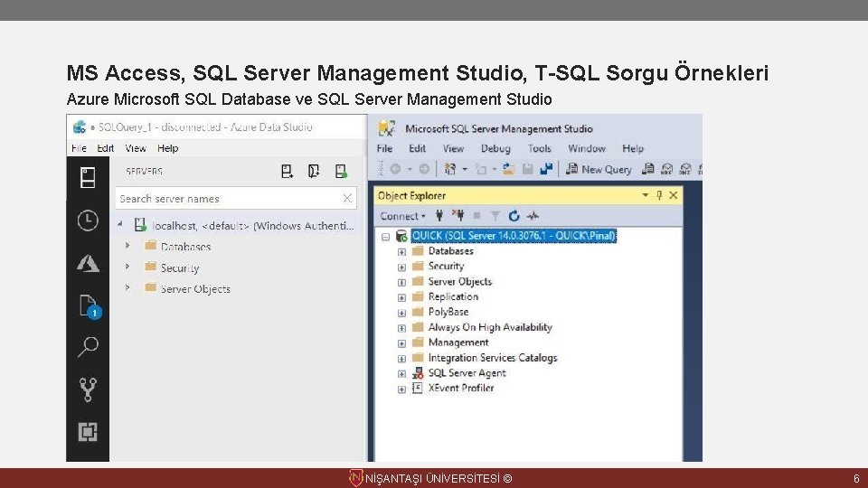Click Analysis Services MDX Query icon
Screen dimensions: 868x488
pyautogui.click(x=667, y=169)
